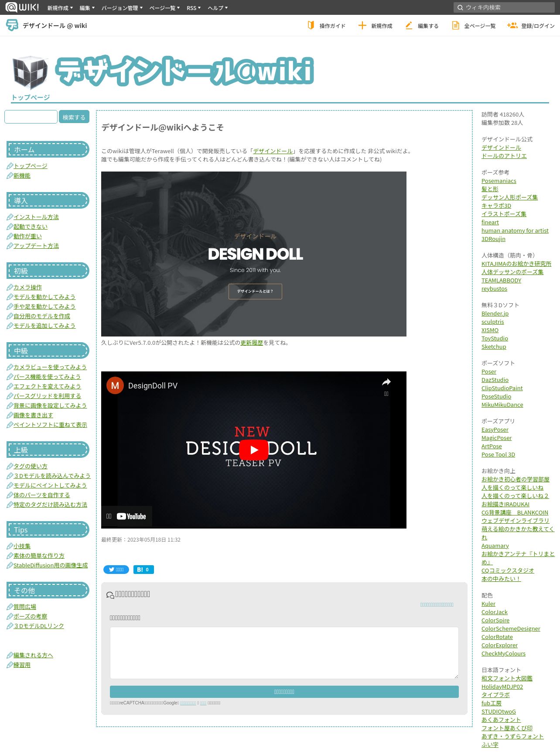Open the 練習用 link
The height and width of the screenshot is (752, 560).
(x=22, y=665)
